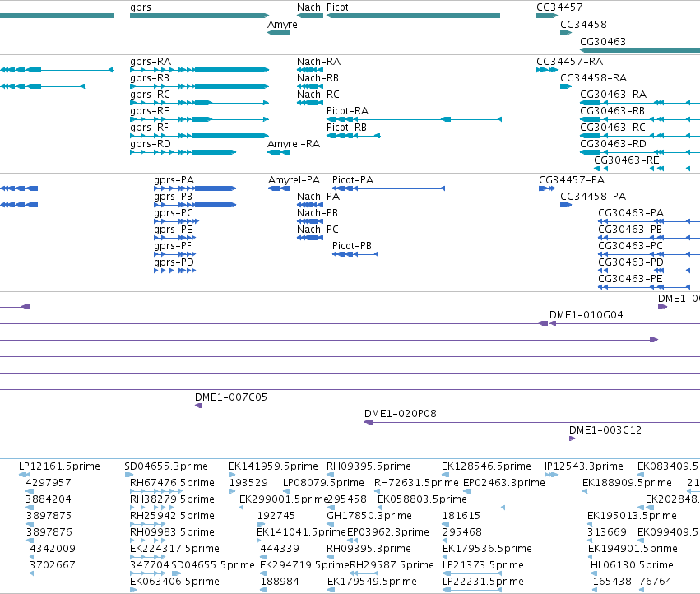Click the Amyrel-PA protein label
This screenshot has height=594, width=700.
point(294,180)
